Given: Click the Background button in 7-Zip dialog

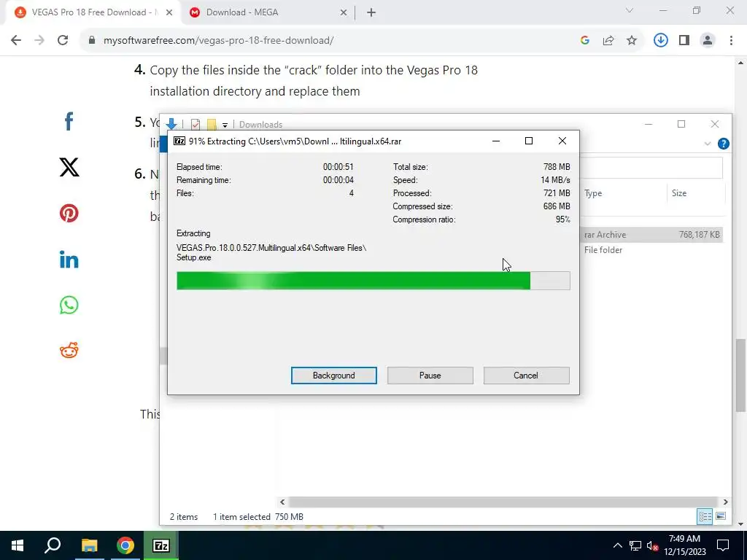Looking at the screenshot, I should pyautogui.click(x=333, y=376).
